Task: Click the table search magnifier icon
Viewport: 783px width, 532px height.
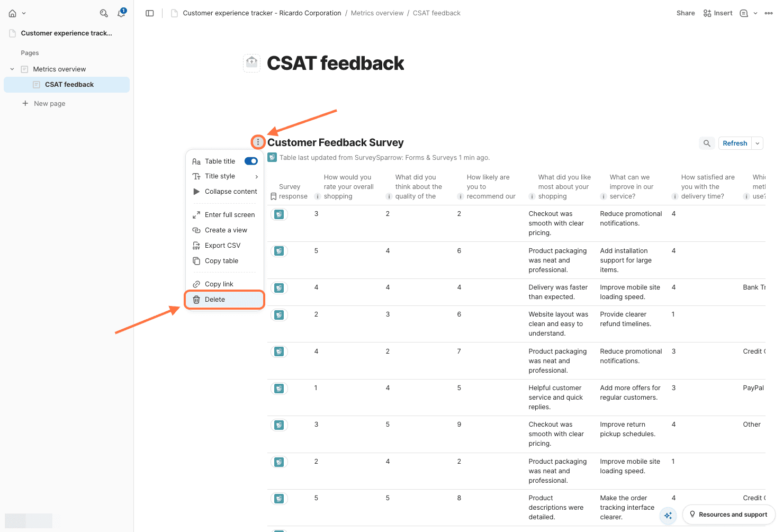Action: pyautogui.click(x=707, y=143)
